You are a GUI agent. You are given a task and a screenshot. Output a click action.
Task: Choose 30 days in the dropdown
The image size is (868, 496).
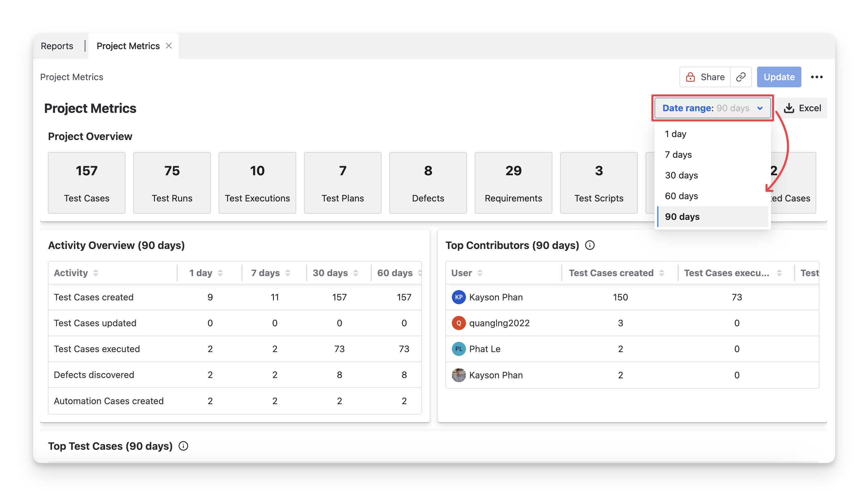tap(681, 176)
